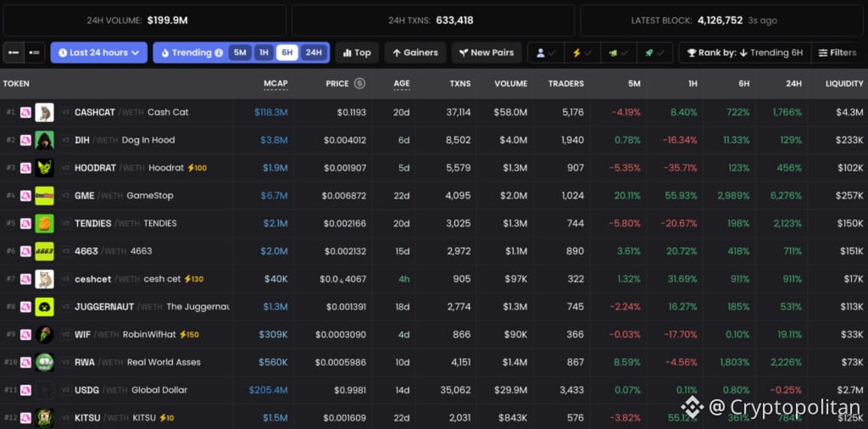Open the Rank by Trending 6H dropdown
Viewport: 868px width, 429px height.
(x=745, y=53)
